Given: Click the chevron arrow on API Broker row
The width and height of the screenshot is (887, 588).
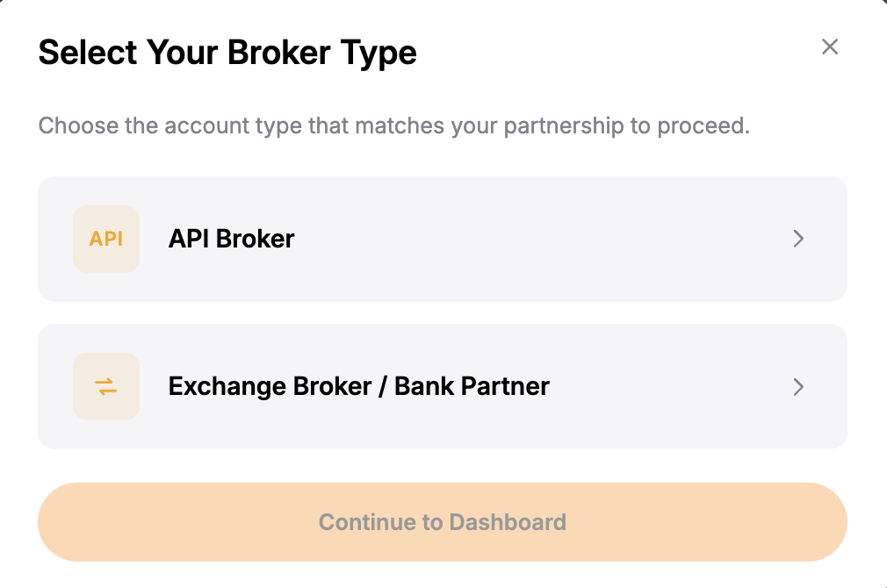Looking at the screenshot, I should pos(798,239).
